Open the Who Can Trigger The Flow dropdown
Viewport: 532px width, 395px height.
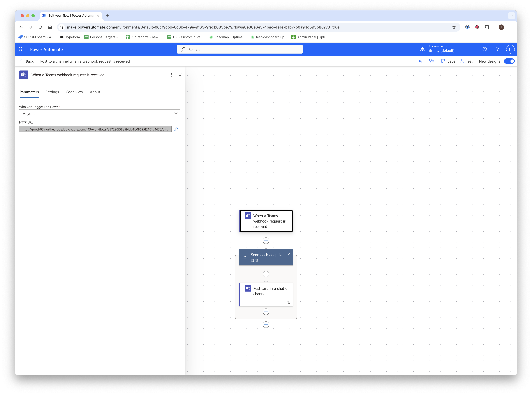tap(99, 113)
